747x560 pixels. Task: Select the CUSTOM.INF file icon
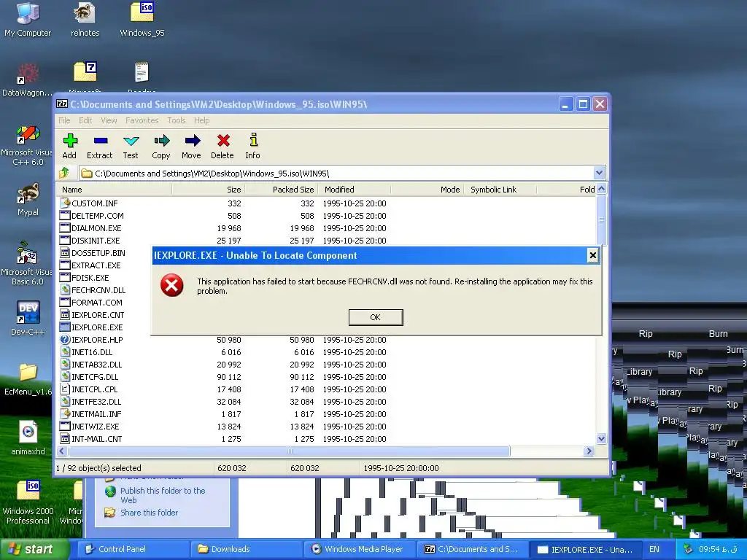pyautogui.click(x=65, y=203)
